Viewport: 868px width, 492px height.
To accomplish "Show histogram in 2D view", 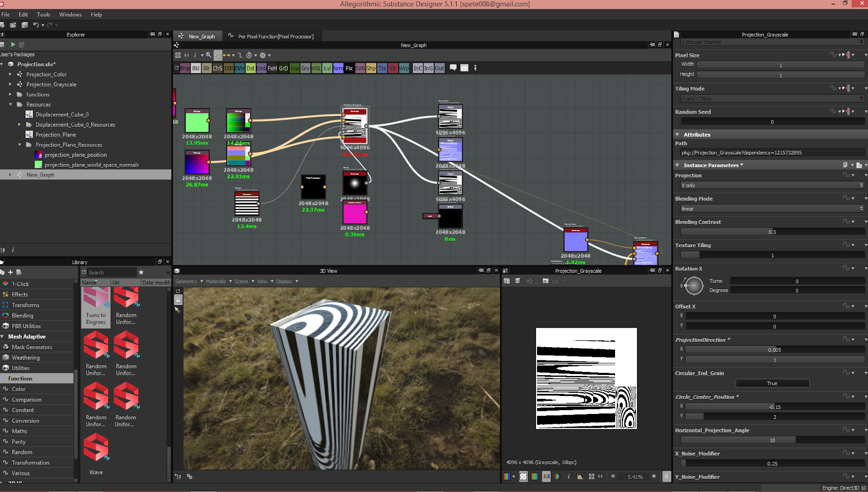I will point(580,476).
